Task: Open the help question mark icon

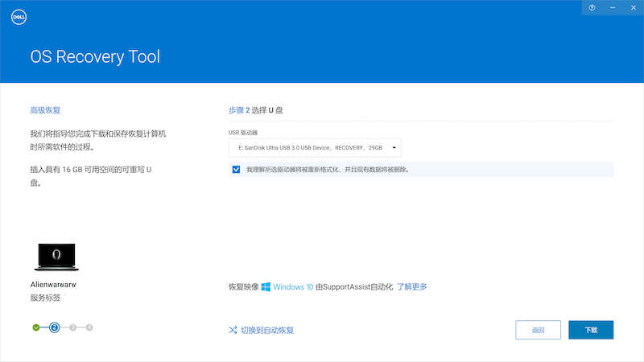Action: click(592, 8)
